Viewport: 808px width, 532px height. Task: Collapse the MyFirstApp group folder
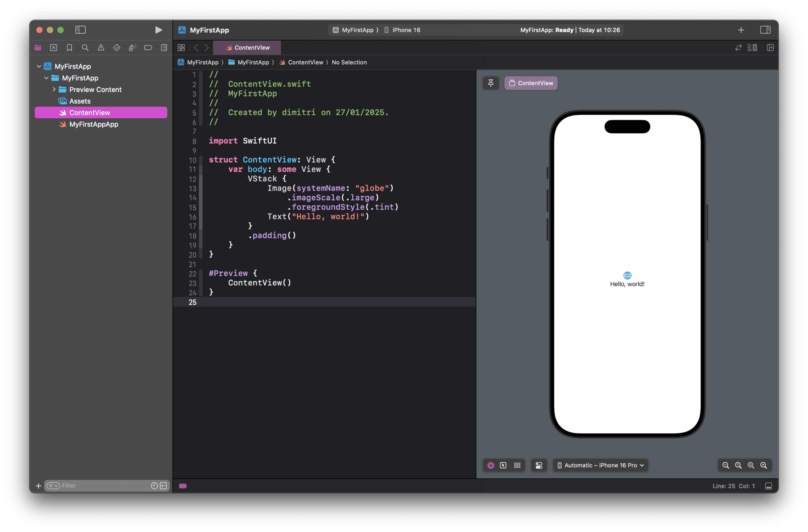[46, 78]
